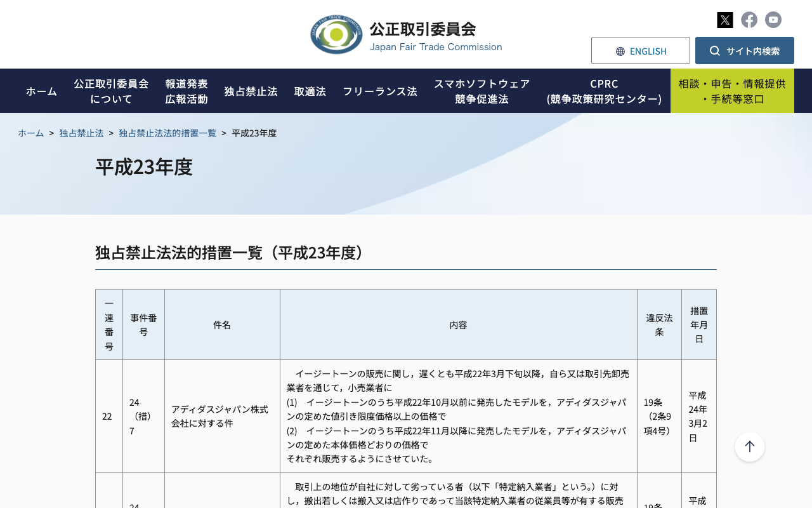The image size is (812, 508).
Task: Open CPRC (競争政策研究センター) menu
Action: 604,91
